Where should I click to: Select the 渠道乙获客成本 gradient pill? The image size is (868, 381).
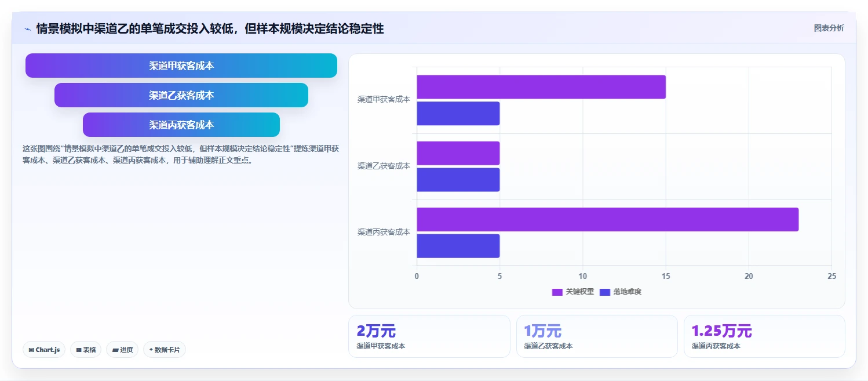[181, 95]
